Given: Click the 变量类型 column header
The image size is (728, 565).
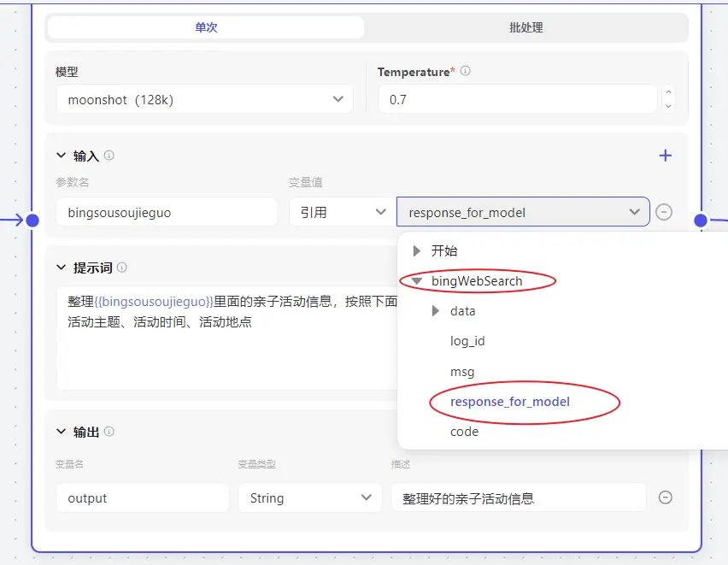Looking at the screenshot, I should pos(256,464).
